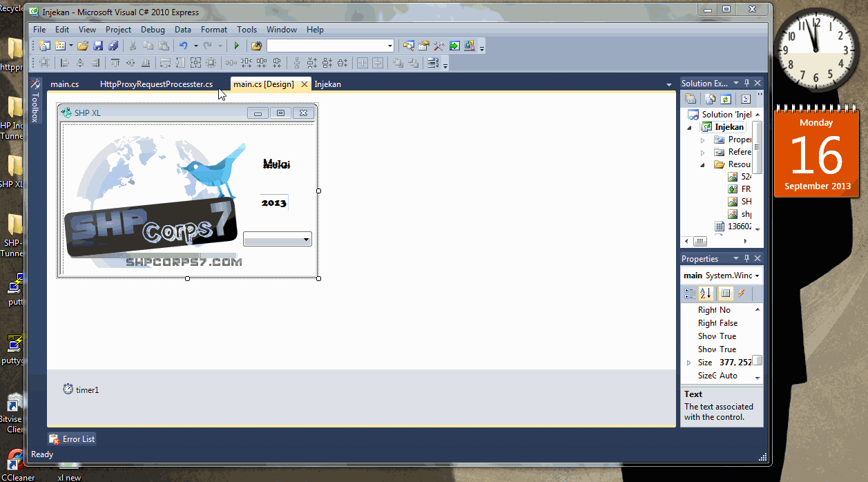Click the CCleaner desktop icon
Screen dimensions: 868x482
pyautogui.click(x=17, y=465)
